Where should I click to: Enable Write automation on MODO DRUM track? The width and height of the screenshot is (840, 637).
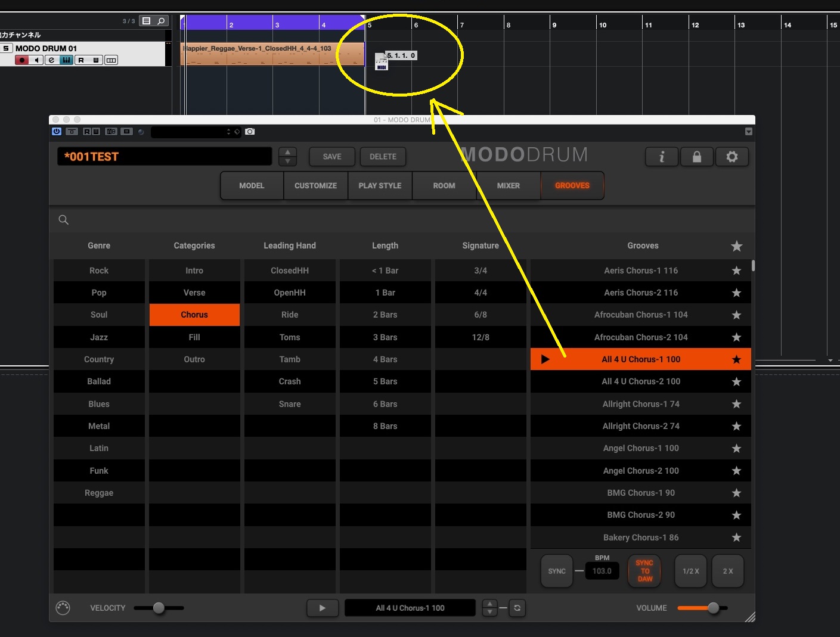(x=96, y=60)
